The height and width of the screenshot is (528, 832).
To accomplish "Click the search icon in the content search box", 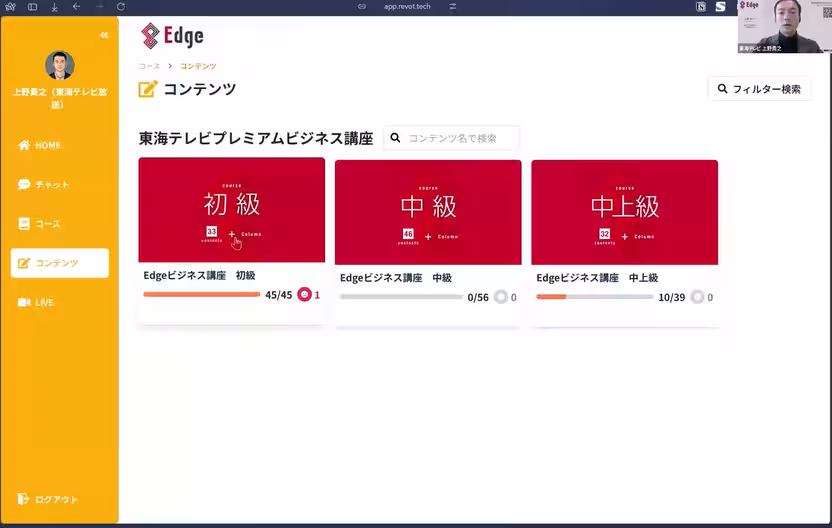I will coord(395,138).
